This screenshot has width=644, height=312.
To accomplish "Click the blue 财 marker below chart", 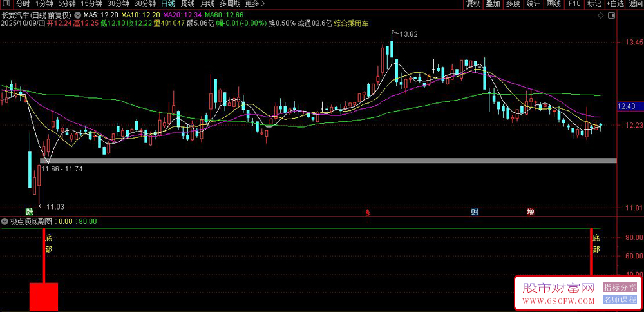I will [x=475, y=212].
